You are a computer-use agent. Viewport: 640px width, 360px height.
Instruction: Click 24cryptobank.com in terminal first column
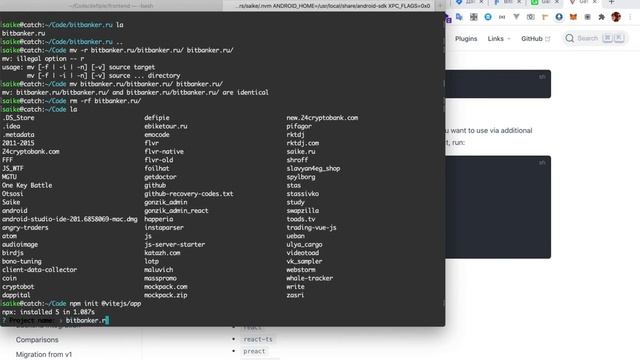click(x=31, y=151)
